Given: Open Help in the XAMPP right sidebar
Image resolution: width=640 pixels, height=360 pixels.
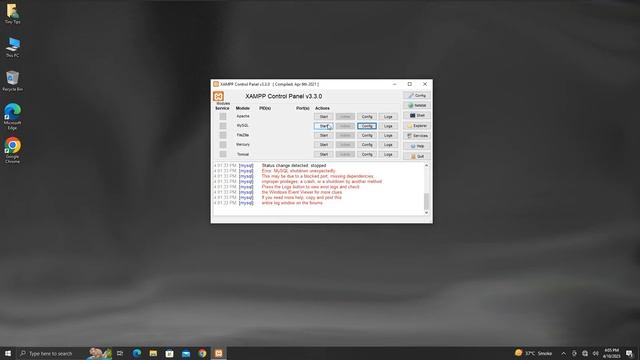Looking at the screenshot, I should [x=417, y=146].
